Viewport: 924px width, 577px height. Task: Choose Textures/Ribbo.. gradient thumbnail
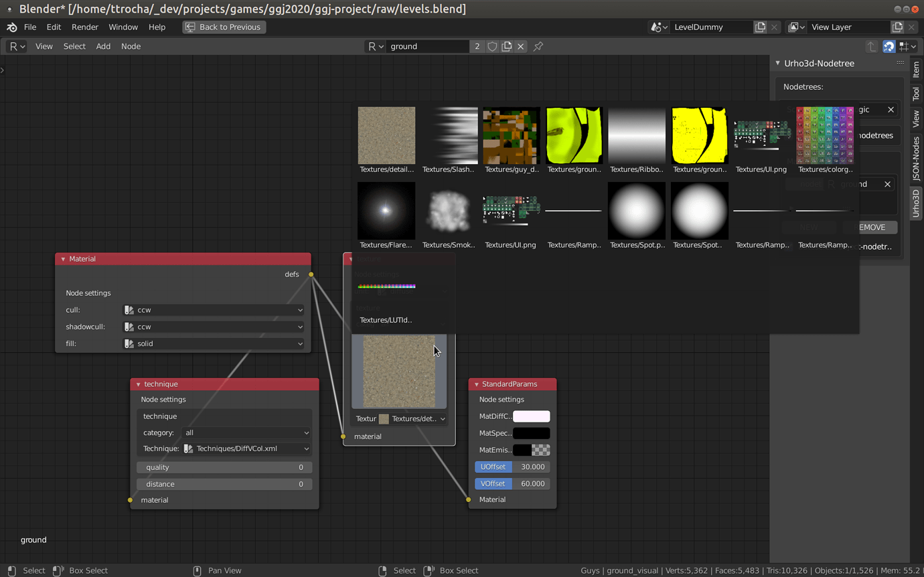[636, 140]
